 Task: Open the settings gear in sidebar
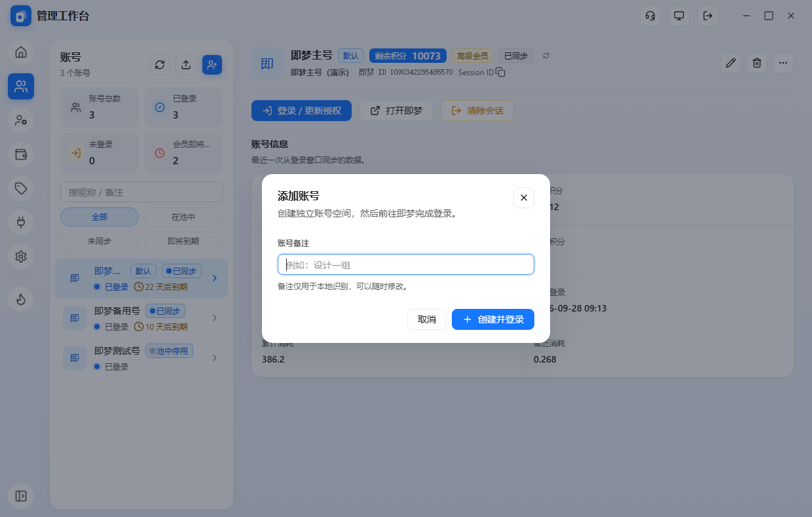21,257
